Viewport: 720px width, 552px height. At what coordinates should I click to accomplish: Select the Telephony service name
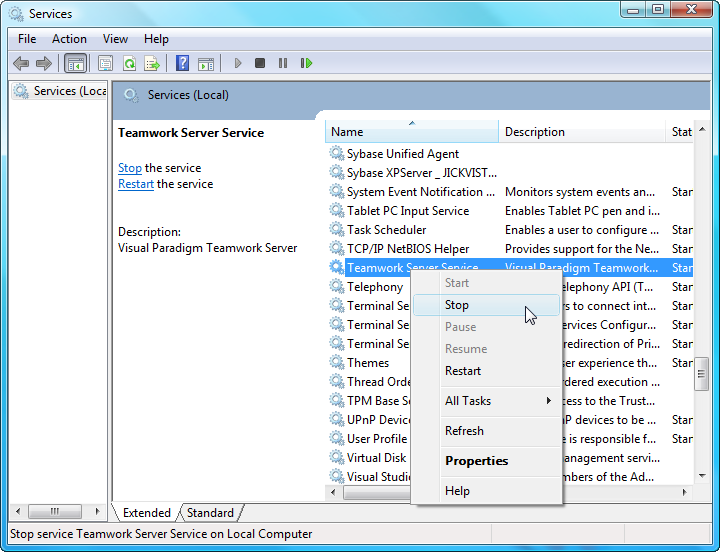coord(375,287)
